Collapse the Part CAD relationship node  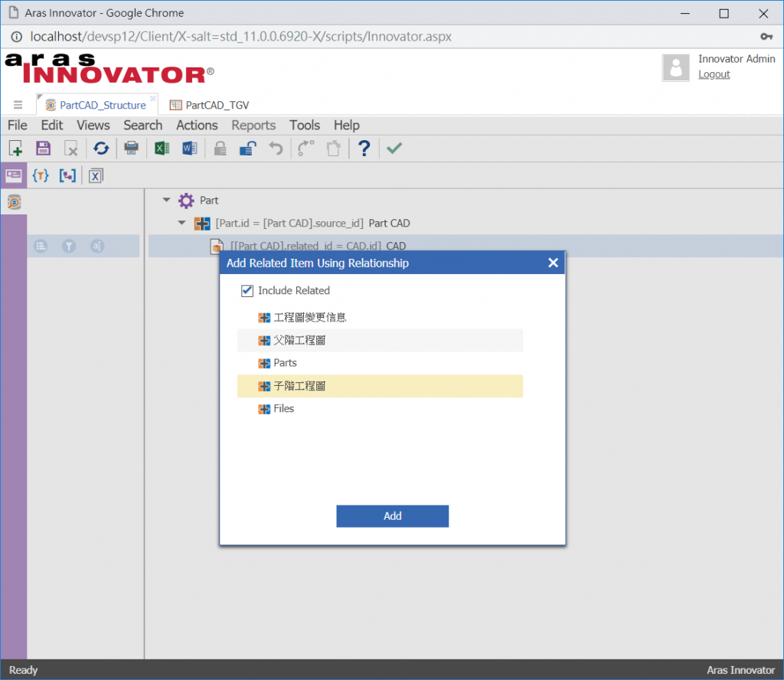click(x=182, y=223)
